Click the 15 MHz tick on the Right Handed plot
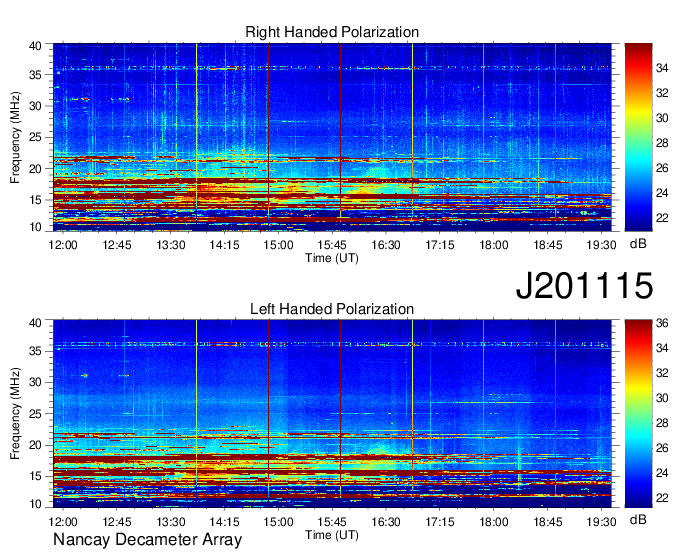680x552 pixels. 36,200
